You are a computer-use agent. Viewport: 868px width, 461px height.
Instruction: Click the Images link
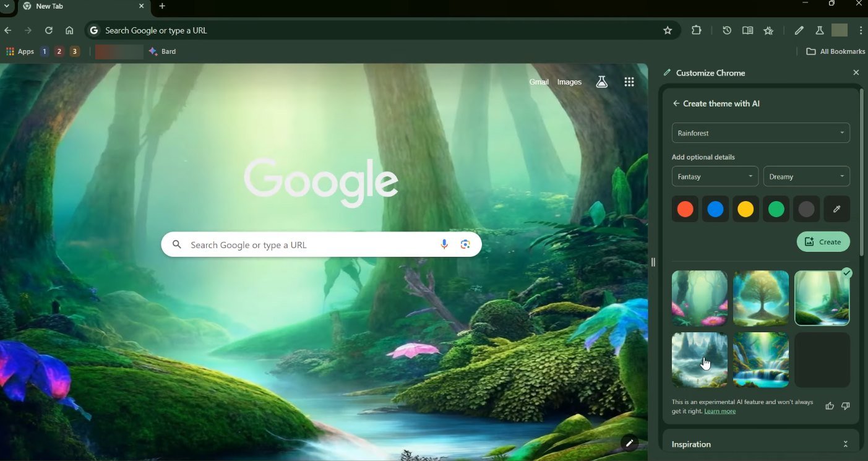(569, 82)
